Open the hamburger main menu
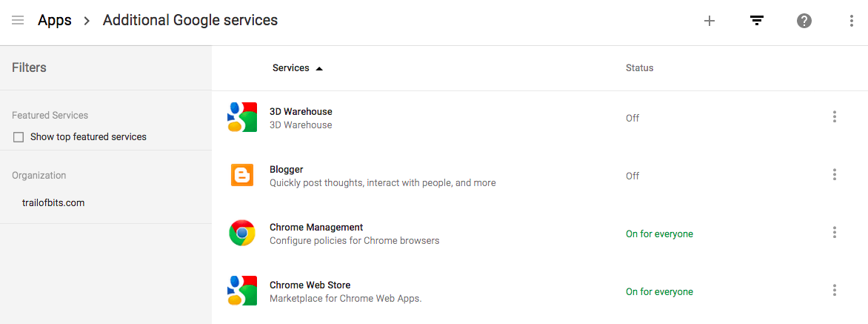 [18, 21]
